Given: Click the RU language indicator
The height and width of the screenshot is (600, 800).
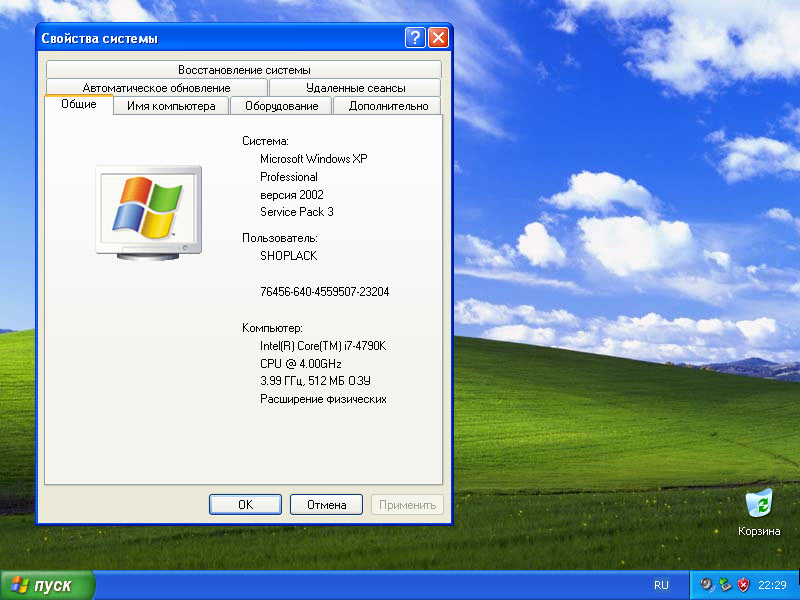Looking at the screenshot, I should click(x=661, y=585).
